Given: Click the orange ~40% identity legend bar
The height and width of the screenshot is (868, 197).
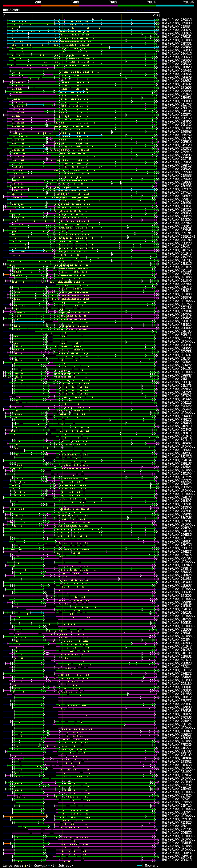Looking at the screenshot, I should tap(61, 6).
